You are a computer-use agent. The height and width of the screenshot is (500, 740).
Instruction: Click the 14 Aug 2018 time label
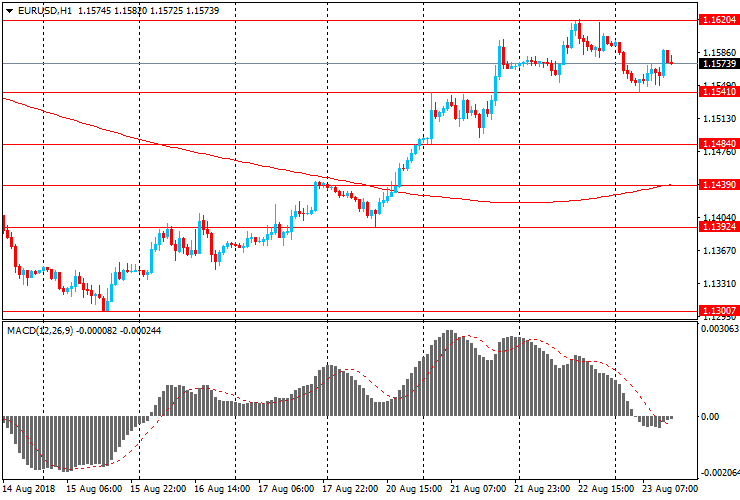[x=29, y=489]
